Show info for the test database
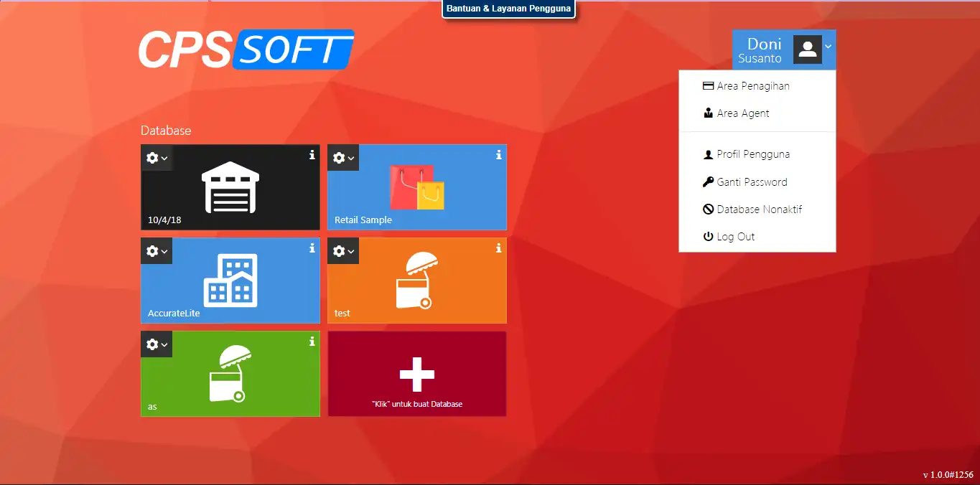This screenshot has width=980, height=485. [498, 248]
